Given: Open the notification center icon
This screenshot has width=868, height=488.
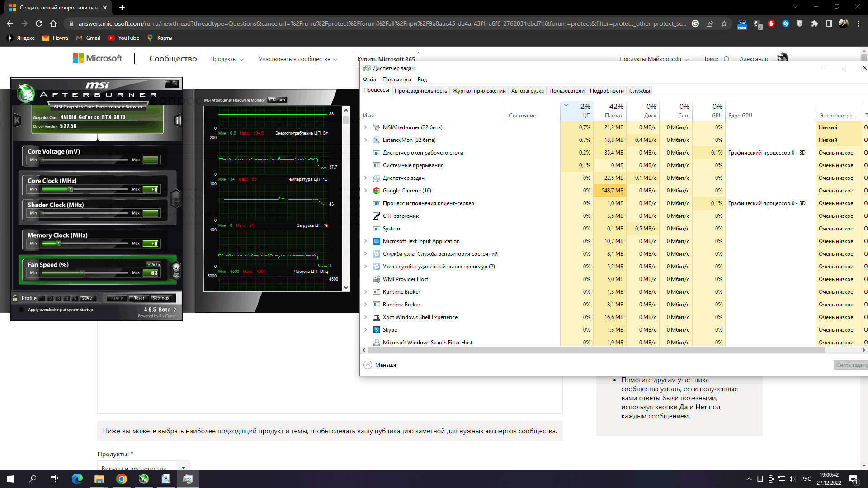Looking at the screenshot, I should tap(854, 479).
